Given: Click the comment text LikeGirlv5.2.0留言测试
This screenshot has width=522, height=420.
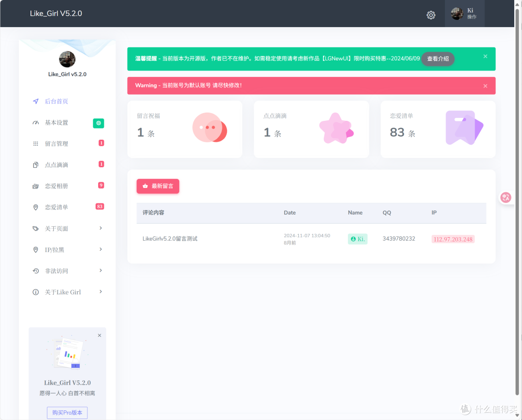Looking at the screenshot, I should click(x=170, y=239).
